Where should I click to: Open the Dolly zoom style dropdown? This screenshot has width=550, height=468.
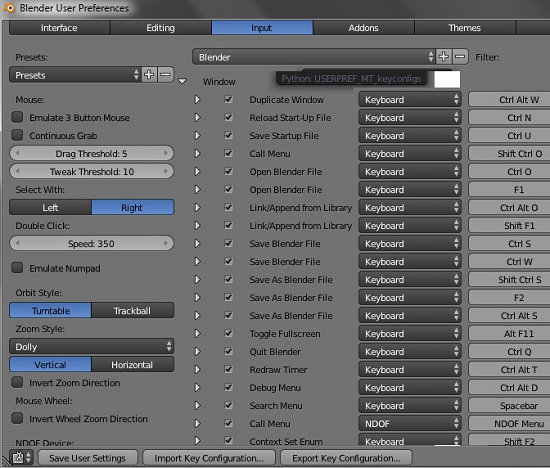(x=92, y=347)
